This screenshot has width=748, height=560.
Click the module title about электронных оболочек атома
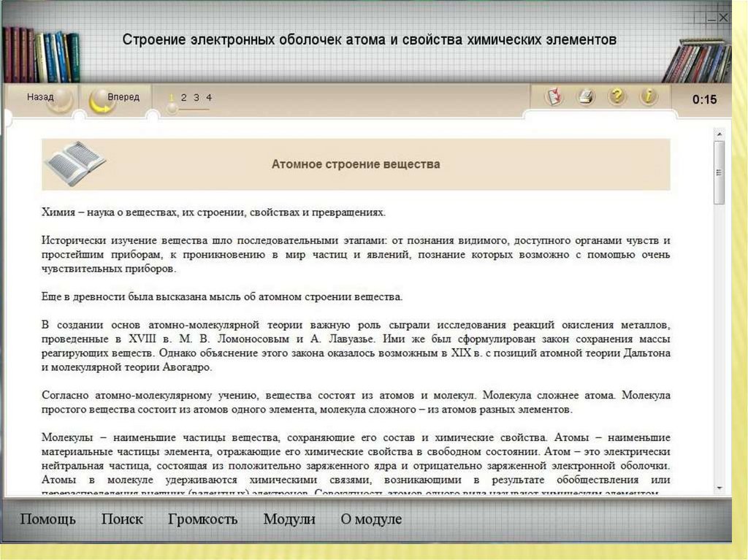pos(369,39)
